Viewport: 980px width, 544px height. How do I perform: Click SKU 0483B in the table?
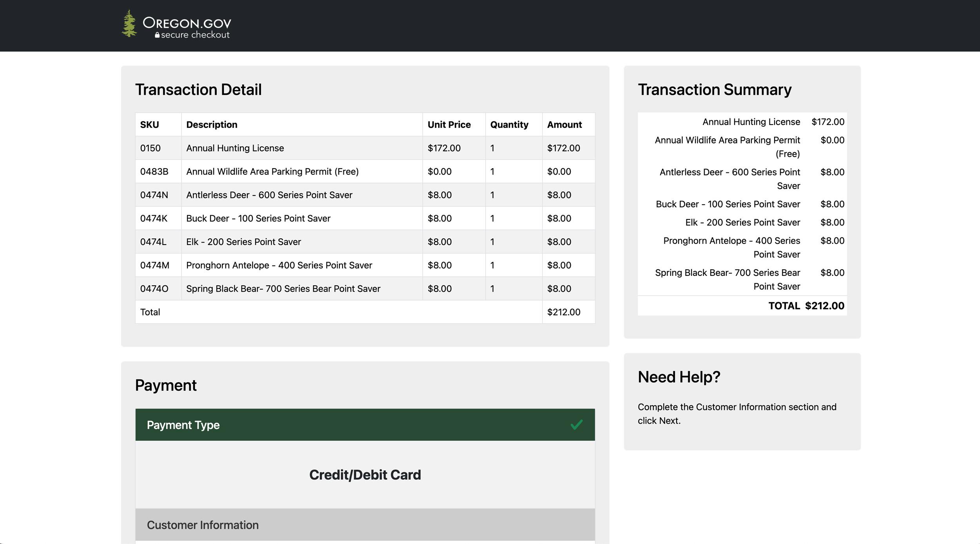[154, 172]
